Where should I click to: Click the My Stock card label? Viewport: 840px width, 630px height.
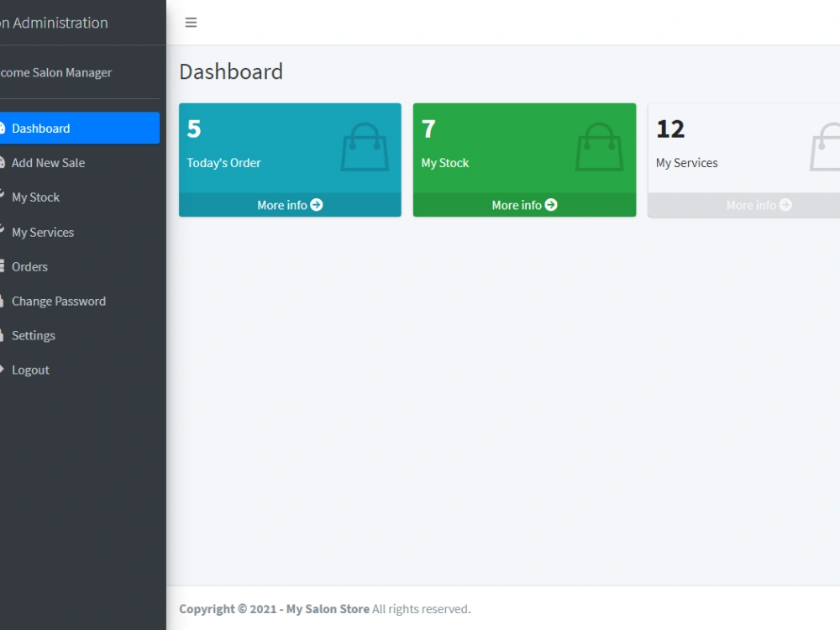click(x=445, y=163)
